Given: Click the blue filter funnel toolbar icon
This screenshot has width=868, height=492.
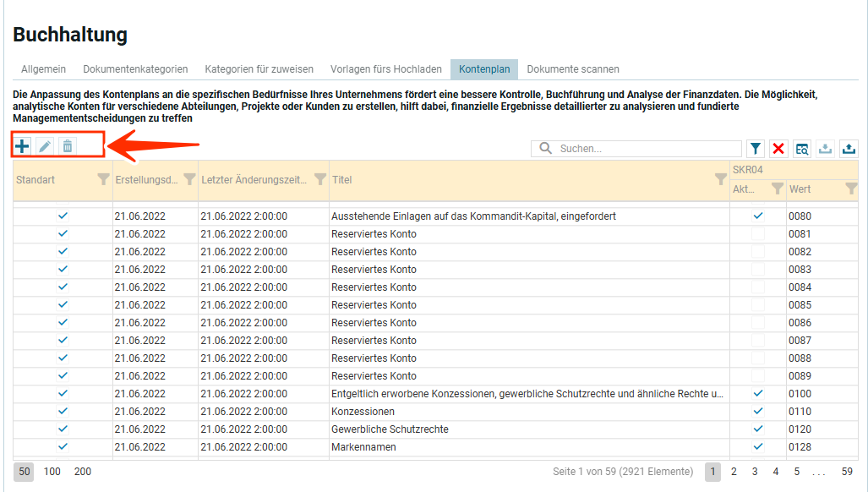Looking at the screenshot, I should pyautogui.click(x=756, y=149).
